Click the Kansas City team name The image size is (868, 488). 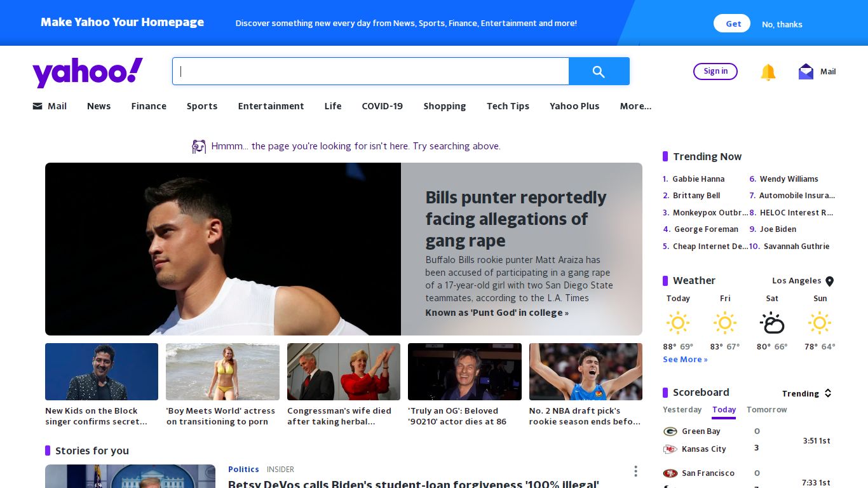click(x=703, y=449)
